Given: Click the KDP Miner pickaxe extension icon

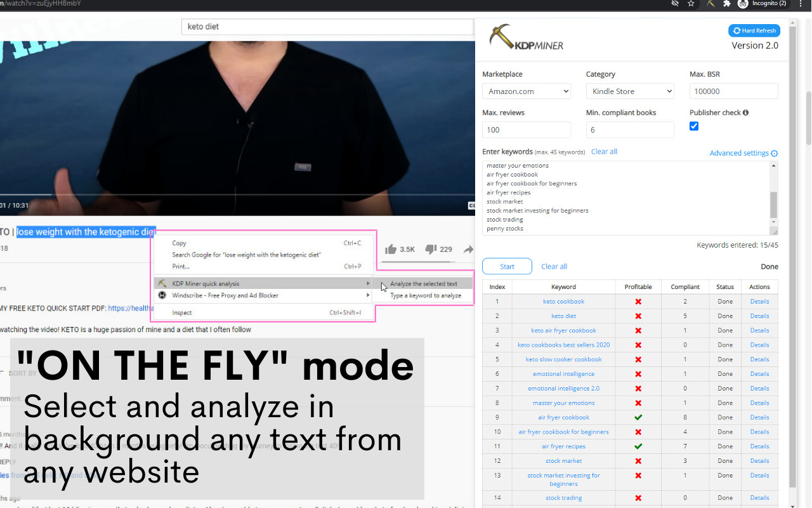Looking at the screenshot, I should click(710, 4).
